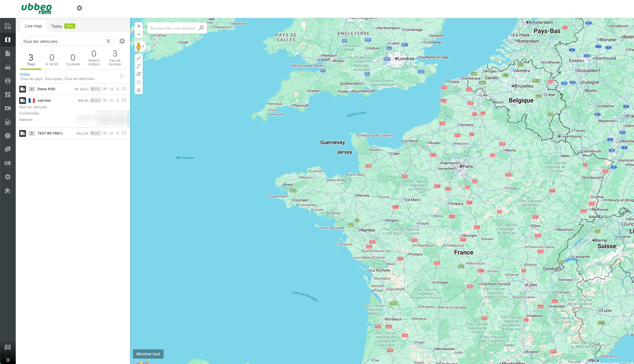Click message icon on ead test row

click(124, 100)
